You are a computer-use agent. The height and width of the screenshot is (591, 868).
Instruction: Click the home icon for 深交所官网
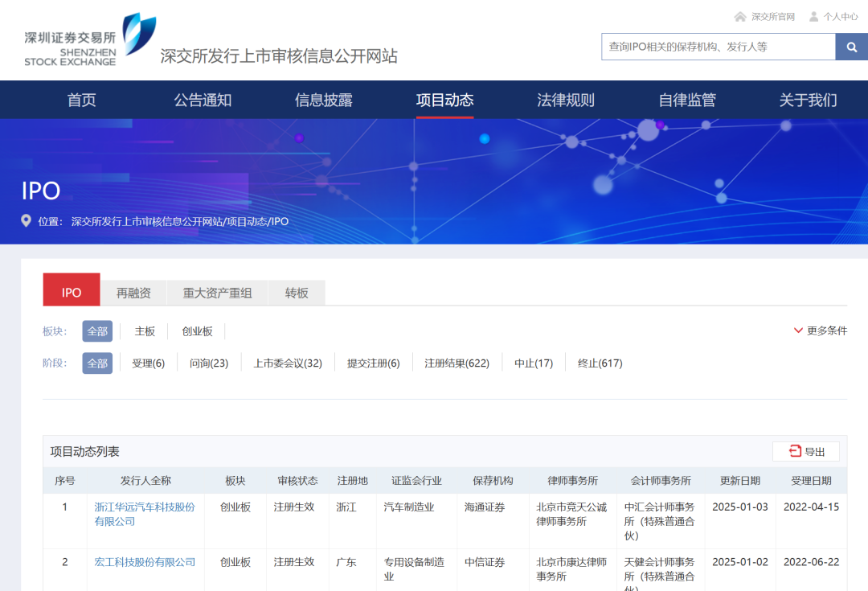click(740, 17)
